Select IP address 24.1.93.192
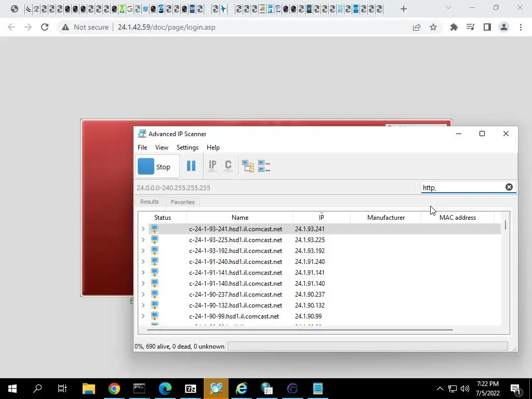 click(310, 251)
